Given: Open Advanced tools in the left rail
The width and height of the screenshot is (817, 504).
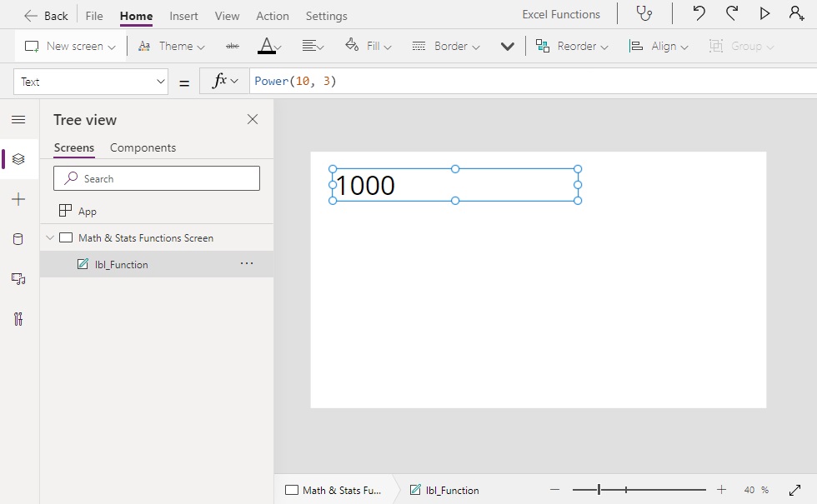Looking at the screenshot, I should [x=18, y=319].
